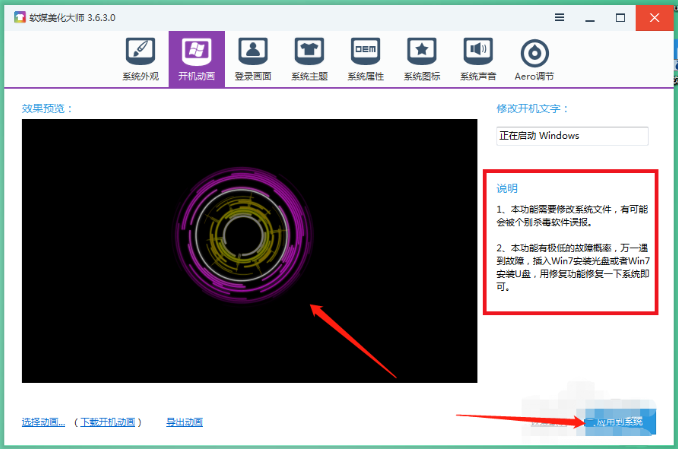Click the 导出动画 link
Viewport: 678px width, 449px height.
[185, 422]
